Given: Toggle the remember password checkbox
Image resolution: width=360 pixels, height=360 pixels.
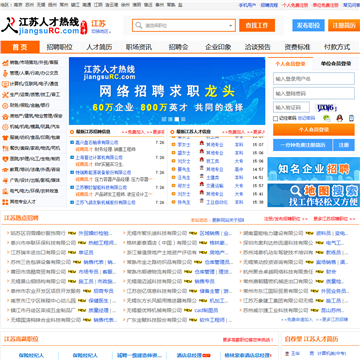Looking at the screenshot, I should click(275, 118).
